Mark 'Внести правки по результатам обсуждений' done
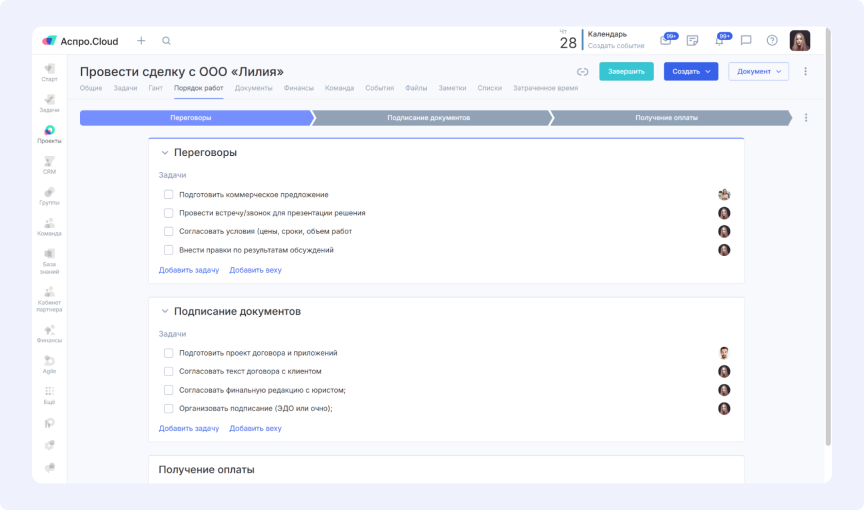Screen dimensions: 864x510 (169, 250)
